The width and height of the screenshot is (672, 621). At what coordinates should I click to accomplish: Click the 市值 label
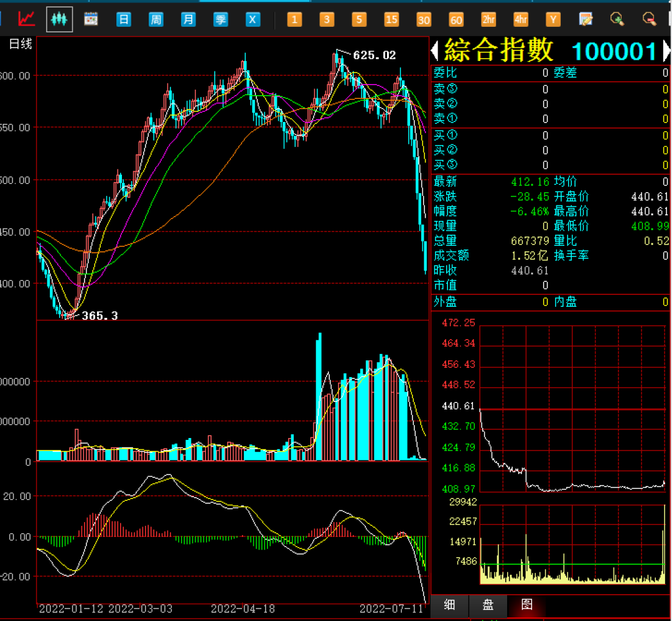[445, 286]
